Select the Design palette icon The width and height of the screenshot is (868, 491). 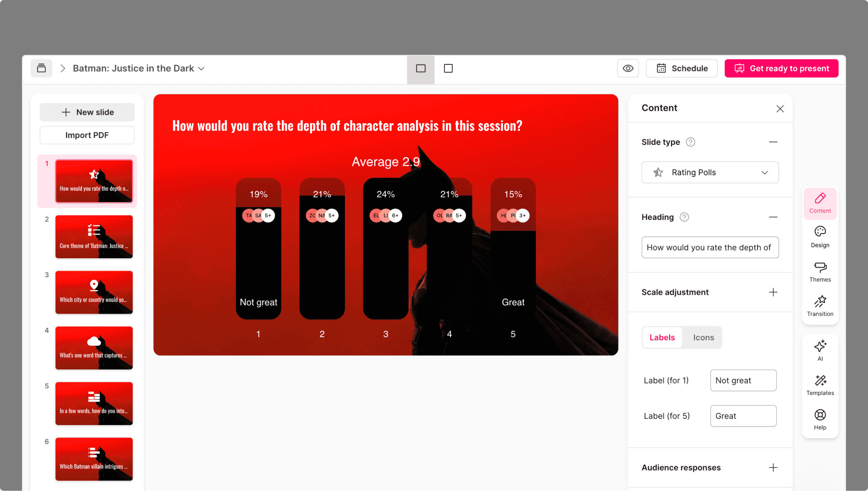tap(820, 237)
